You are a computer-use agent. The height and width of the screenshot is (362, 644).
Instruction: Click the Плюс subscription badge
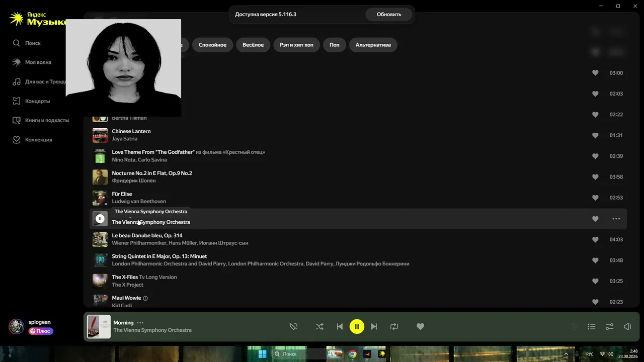[x=41, y=331]
